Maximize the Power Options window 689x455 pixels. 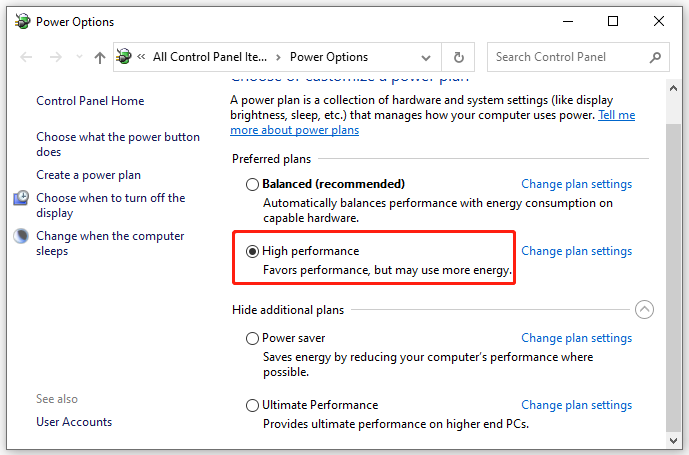pyautogui.click(x=613, y=21)
